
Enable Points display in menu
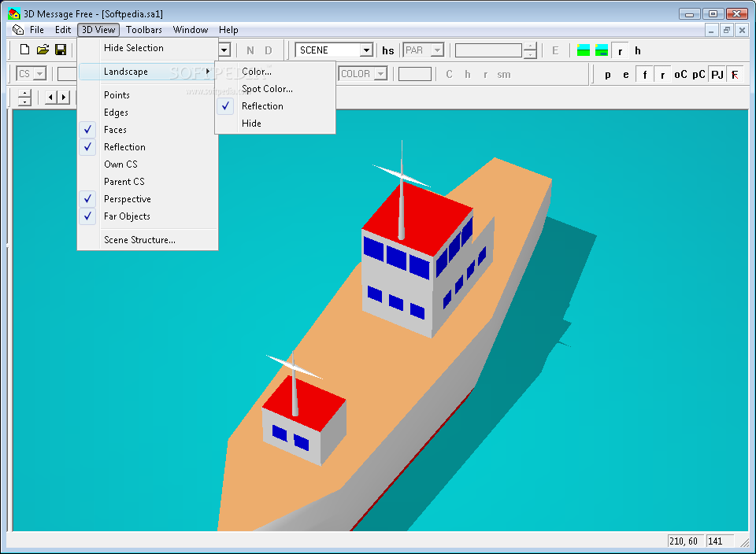tap(147, 95)
